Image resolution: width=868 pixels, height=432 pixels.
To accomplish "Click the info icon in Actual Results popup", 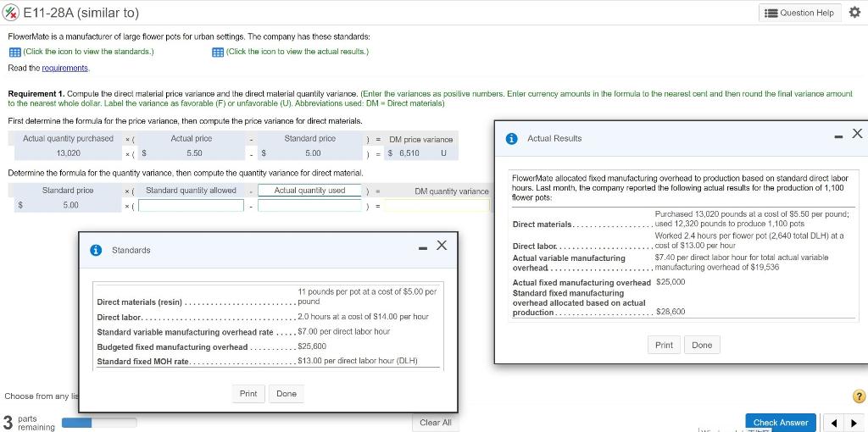I will (512, 139).
